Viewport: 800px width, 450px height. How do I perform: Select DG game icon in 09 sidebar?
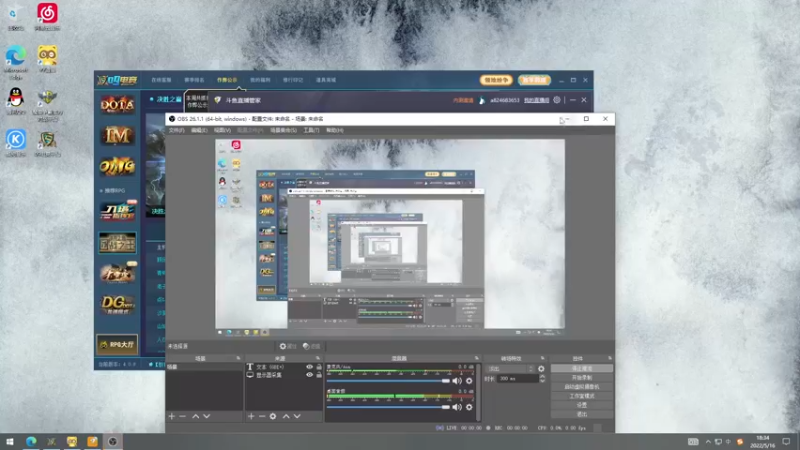[117, 304]
